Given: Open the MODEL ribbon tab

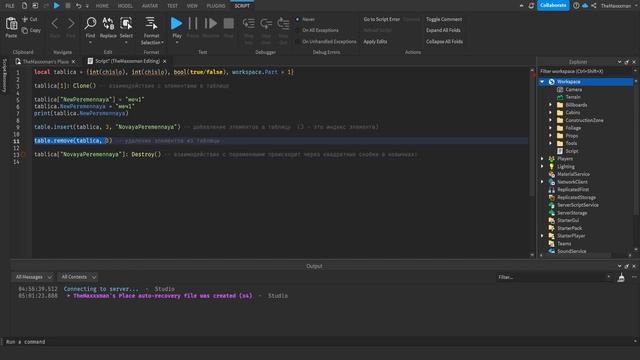Looking at the screenshot, I should (x=125, y=6).
